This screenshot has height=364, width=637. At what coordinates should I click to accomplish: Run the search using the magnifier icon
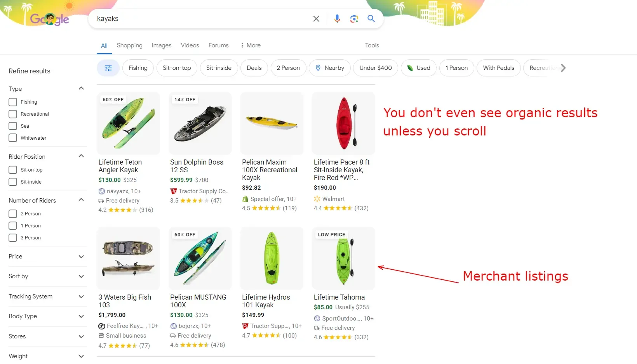pyautogui.click(x=371, y=19)
